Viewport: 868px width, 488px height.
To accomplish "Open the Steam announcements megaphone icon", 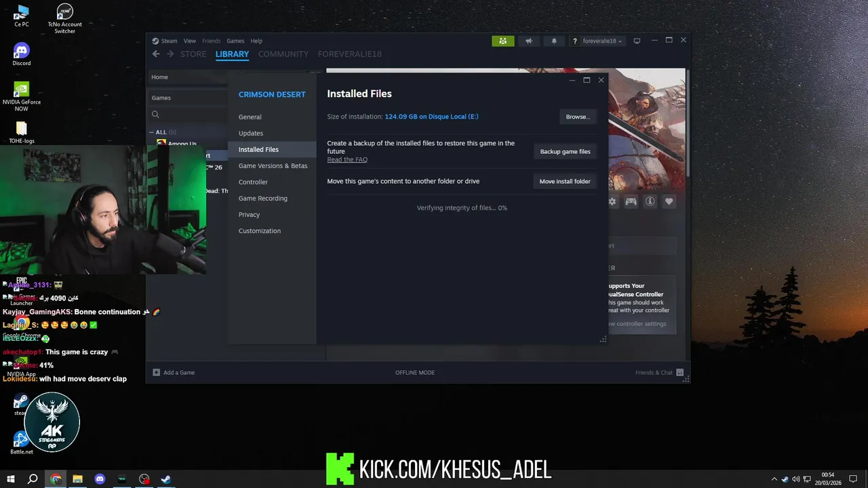I will tap(529, 41).
